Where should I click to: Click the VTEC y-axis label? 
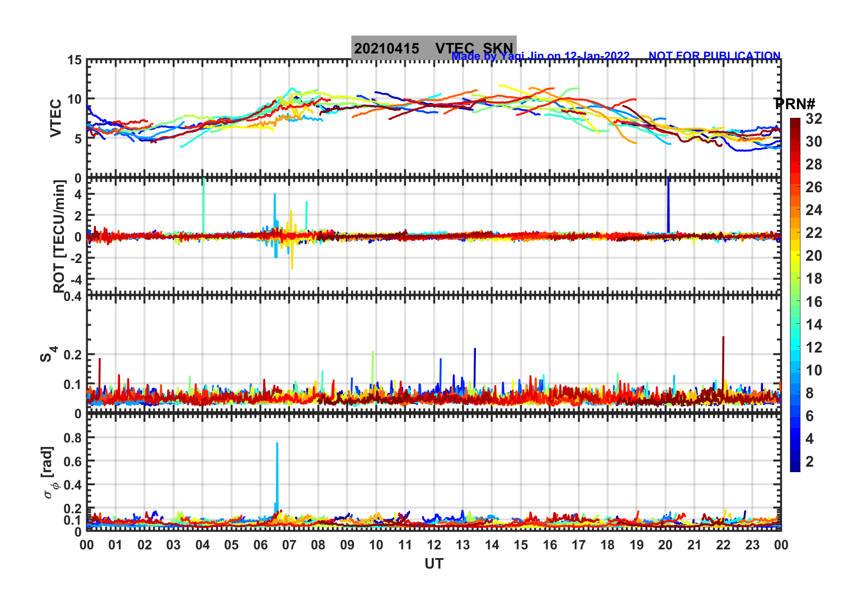(55, 118)
